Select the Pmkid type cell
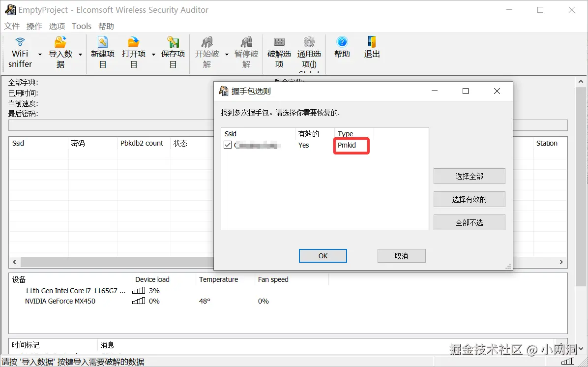This screenshot has height=367, width=588. click(347, 145)
